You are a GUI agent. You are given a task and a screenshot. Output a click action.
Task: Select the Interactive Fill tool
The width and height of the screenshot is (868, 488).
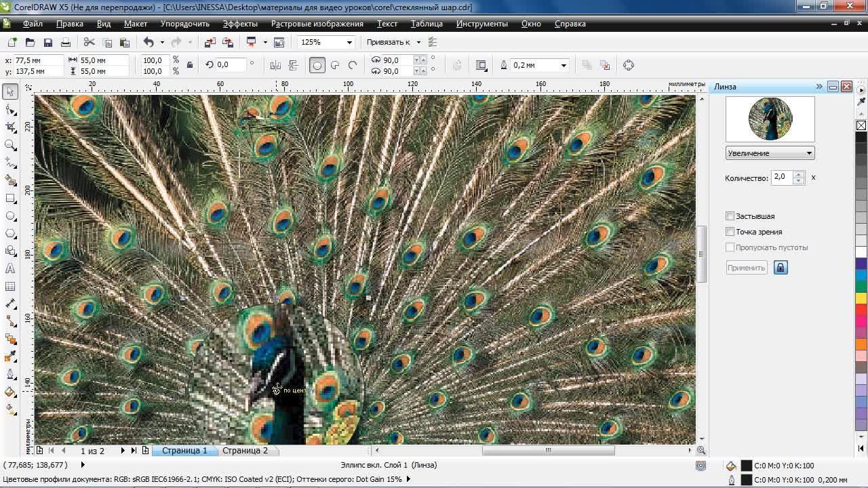[x=10, y=409]
